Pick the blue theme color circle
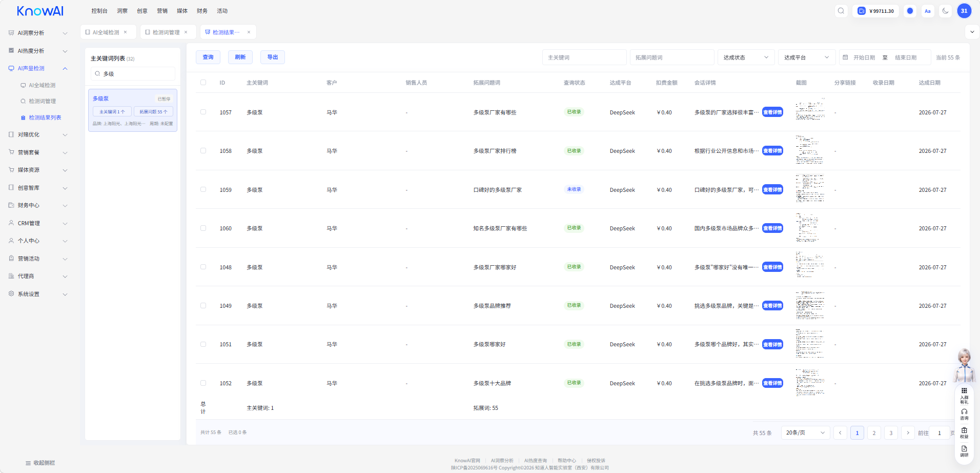This screenshot has height=473, width=980. [x=910, y=11]
